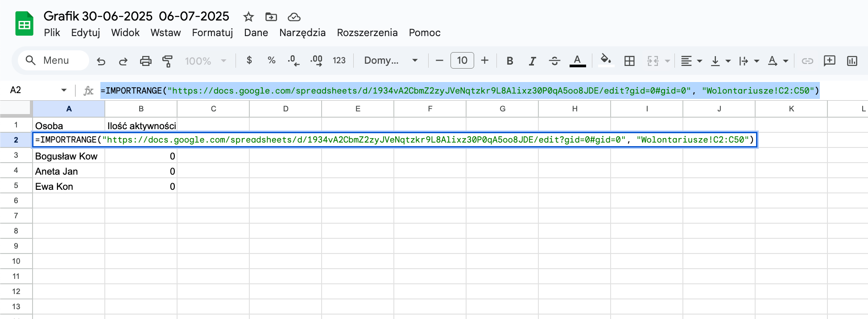Undo the last action
The height and width of the screenshot is (319, 868).
(101, 61)
